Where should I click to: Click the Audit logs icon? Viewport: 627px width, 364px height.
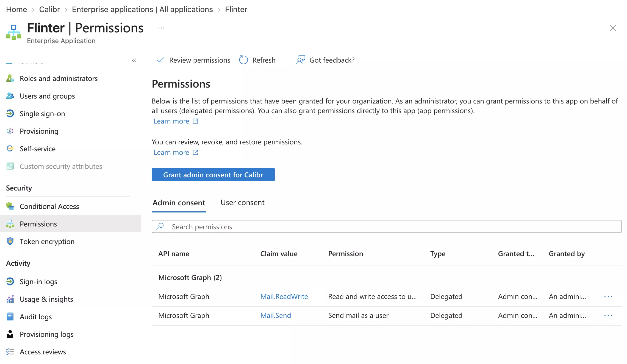coord(10,317)
